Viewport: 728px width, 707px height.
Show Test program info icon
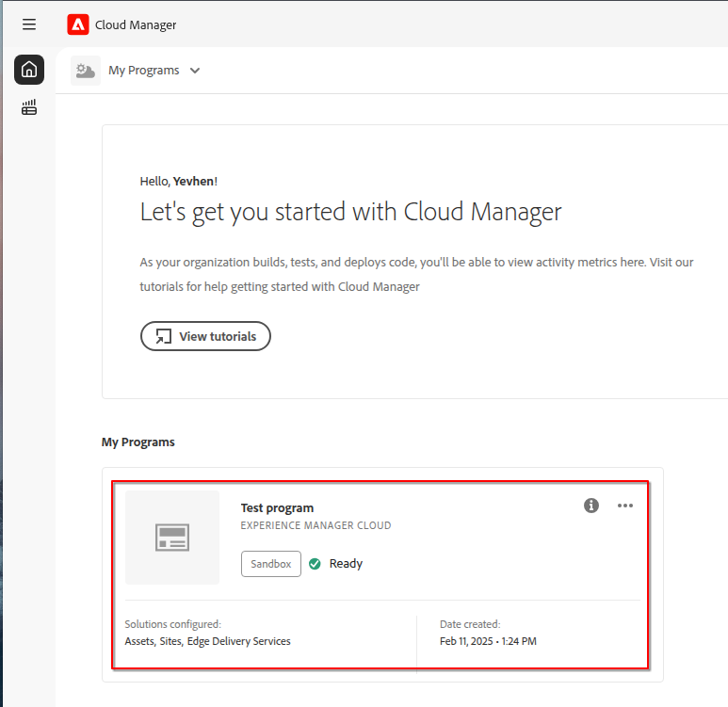pos(591,505)
